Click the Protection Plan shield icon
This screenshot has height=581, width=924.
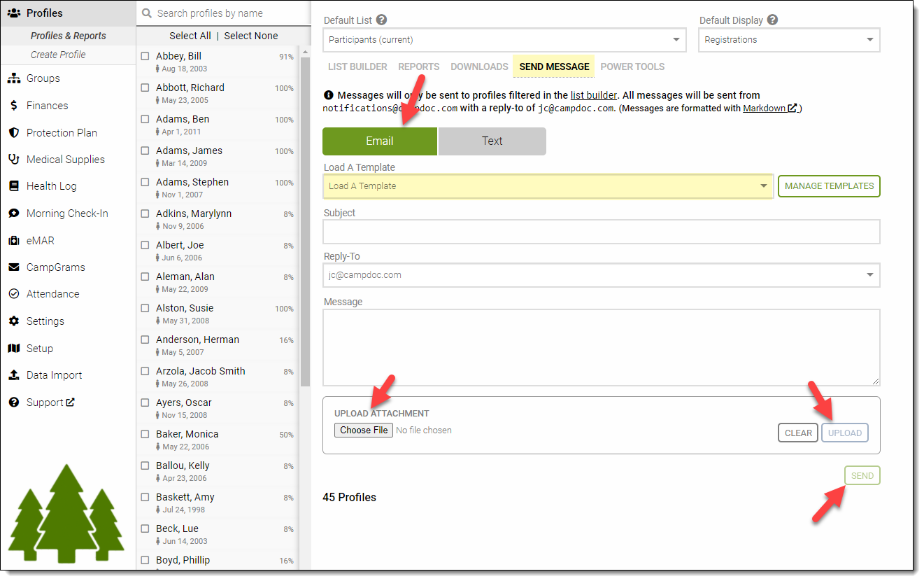tap(13, 133)
